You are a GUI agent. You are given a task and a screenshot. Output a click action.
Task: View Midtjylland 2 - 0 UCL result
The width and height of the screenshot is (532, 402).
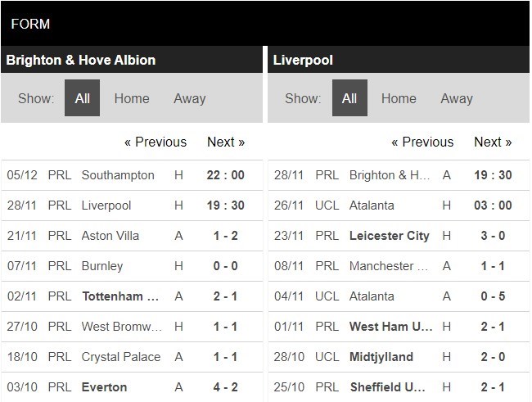click(x=381, y=357)
